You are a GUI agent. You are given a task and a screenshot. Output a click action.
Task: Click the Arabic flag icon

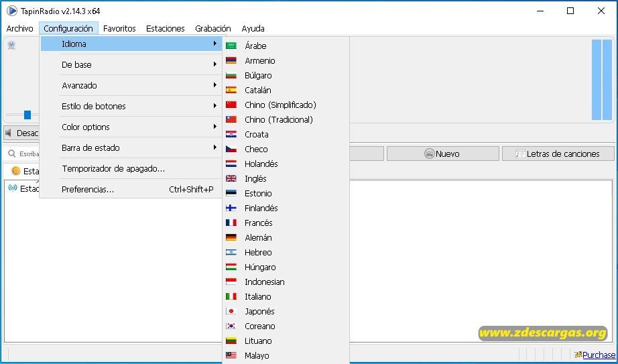click(x=231, y=46)
